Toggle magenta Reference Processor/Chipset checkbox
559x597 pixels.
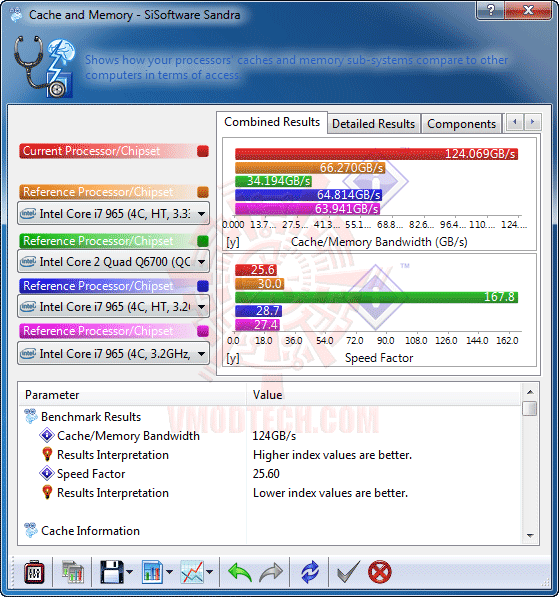(x=203, y=331)
